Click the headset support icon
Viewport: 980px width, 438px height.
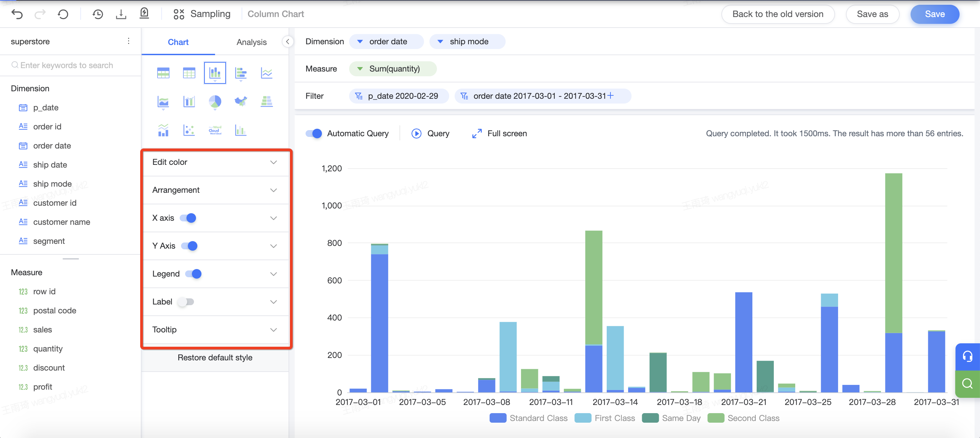967,357
